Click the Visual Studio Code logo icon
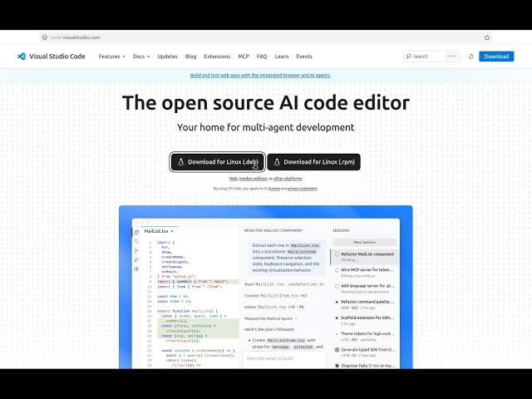Screen dimensions: 532x399 [x=22, y=57]
